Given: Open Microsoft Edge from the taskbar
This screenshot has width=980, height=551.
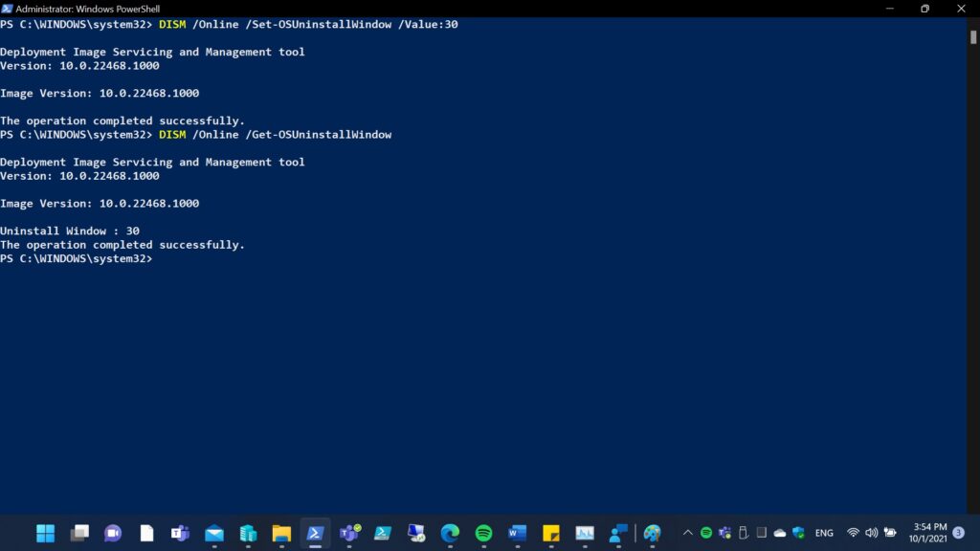Looking at the screenshot, I should (450, 533).
